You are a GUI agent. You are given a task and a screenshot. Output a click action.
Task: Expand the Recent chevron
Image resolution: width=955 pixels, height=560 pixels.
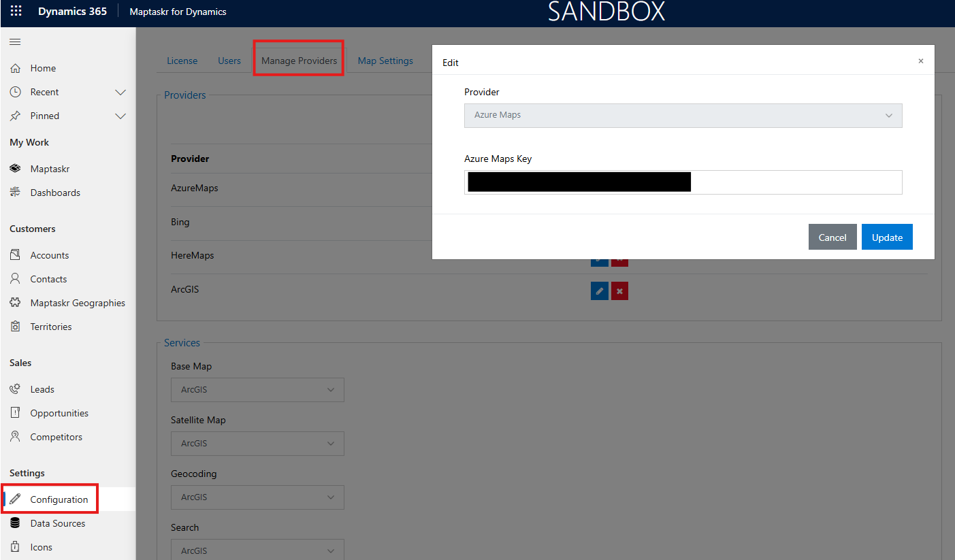click(120, 92)
